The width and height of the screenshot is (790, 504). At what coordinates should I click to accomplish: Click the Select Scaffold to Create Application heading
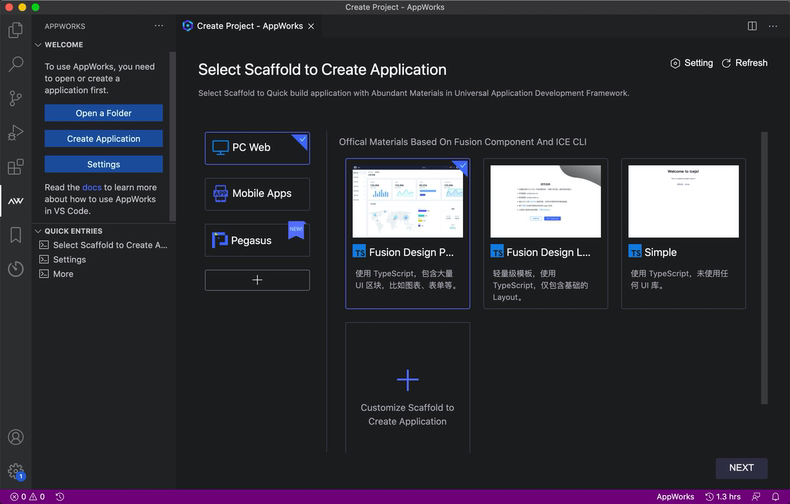point(322,70)
